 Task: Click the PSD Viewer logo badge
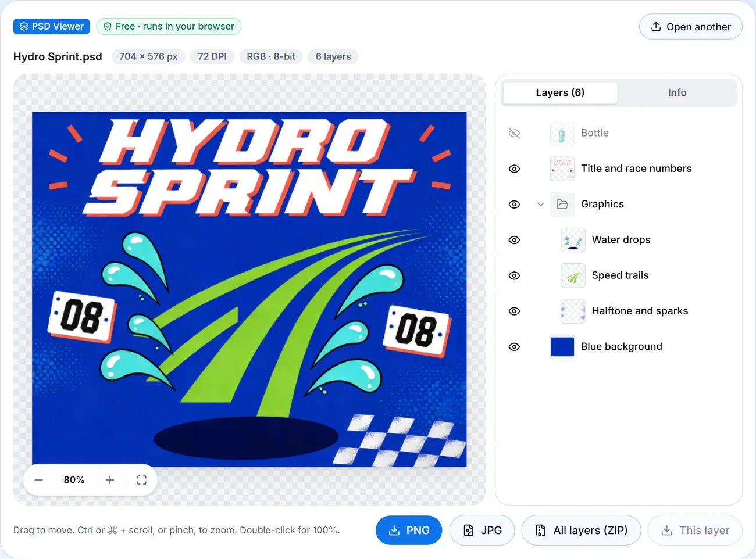(52, 26)
